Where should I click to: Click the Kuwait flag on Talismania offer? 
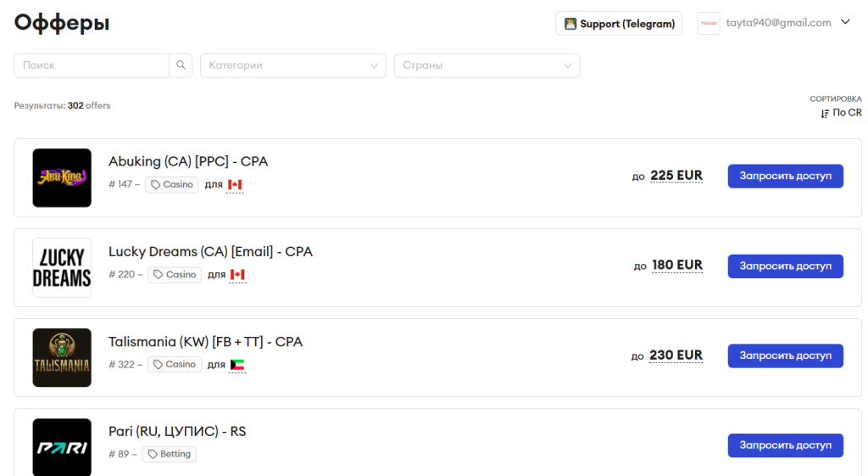(237, 365)
